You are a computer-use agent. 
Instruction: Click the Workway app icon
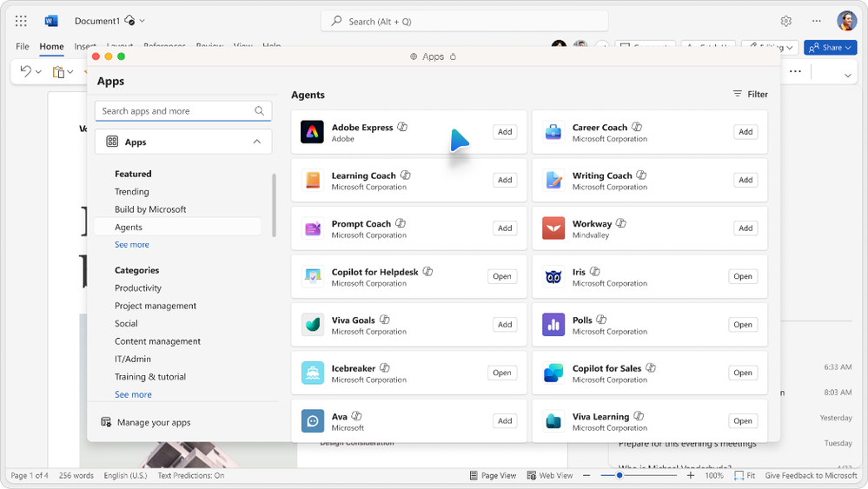(553, 228)
